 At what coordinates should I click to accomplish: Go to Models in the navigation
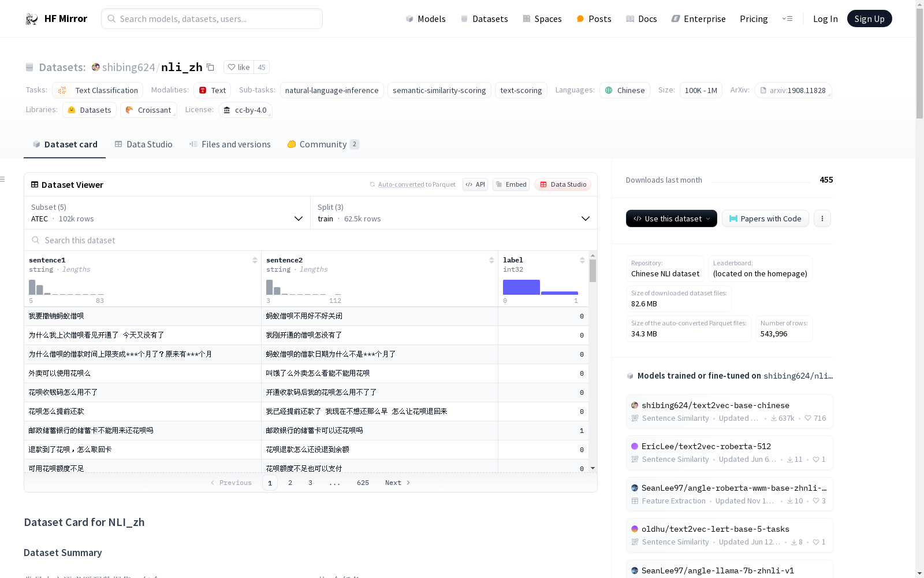tap(426, 18)
